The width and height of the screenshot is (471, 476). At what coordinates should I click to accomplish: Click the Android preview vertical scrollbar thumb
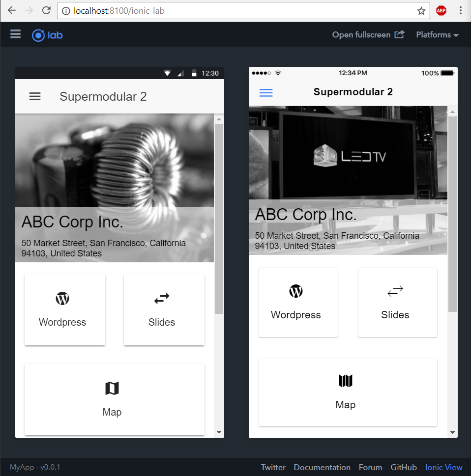[219, 219]
